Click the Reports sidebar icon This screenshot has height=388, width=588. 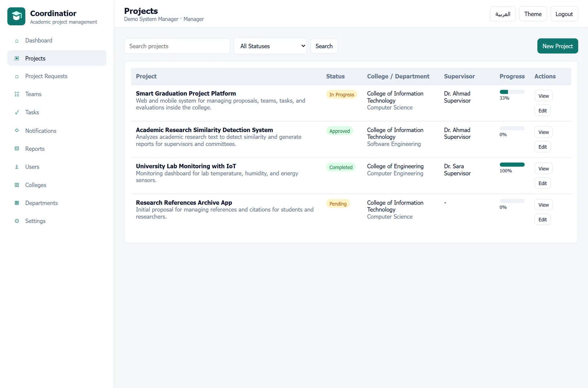17,149
